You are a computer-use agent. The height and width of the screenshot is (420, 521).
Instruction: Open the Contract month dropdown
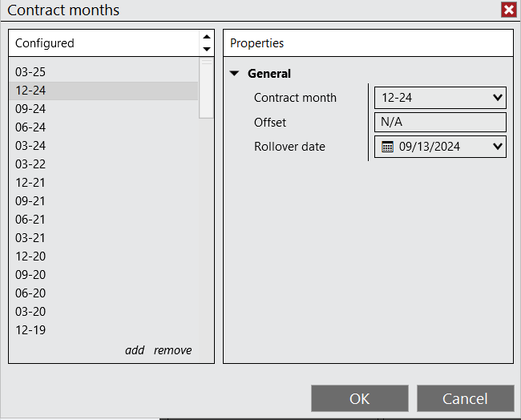tap(498, 98)
